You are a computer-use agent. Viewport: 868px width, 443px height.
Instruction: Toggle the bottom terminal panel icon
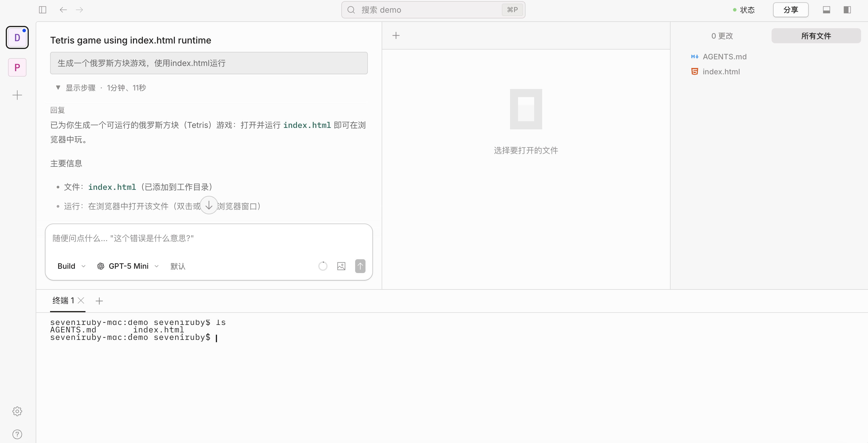(826, 10)
